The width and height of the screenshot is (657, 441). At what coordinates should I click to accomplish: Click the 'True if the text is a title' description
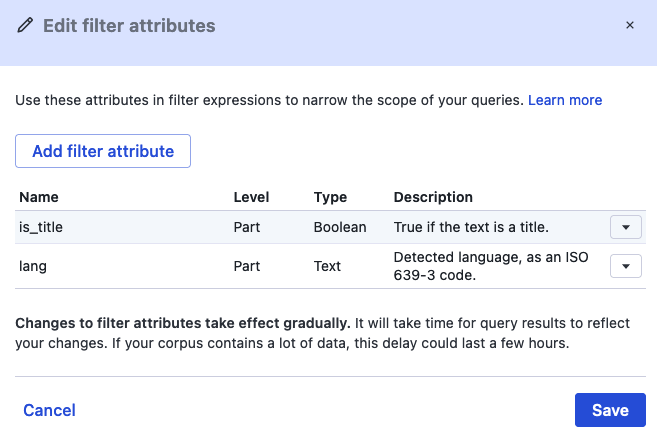[x=485, y=227]
